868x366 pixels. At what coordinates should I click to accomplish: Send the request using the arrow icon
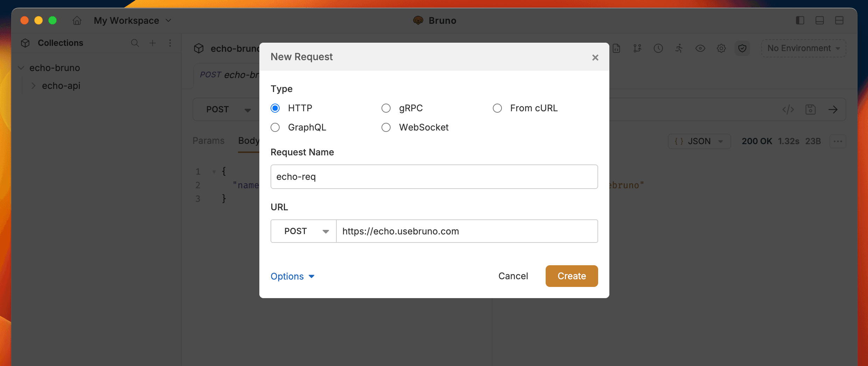[833, 109]
